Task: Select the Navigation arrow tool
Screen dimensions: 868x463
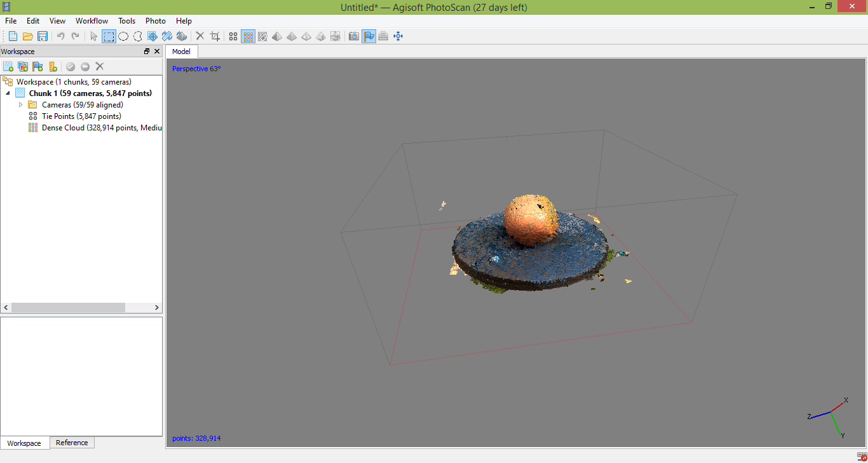Action: [94, 36]
